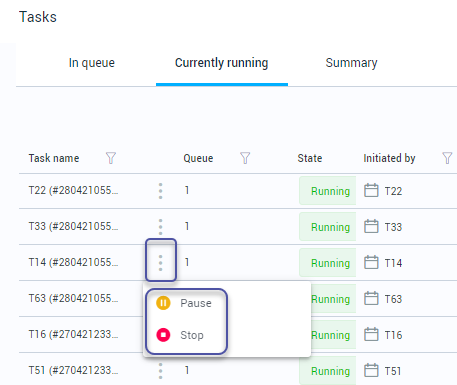Screen dimensions: 457x385
Task: Open the Task name column filter
Action: tap(111, 158)
